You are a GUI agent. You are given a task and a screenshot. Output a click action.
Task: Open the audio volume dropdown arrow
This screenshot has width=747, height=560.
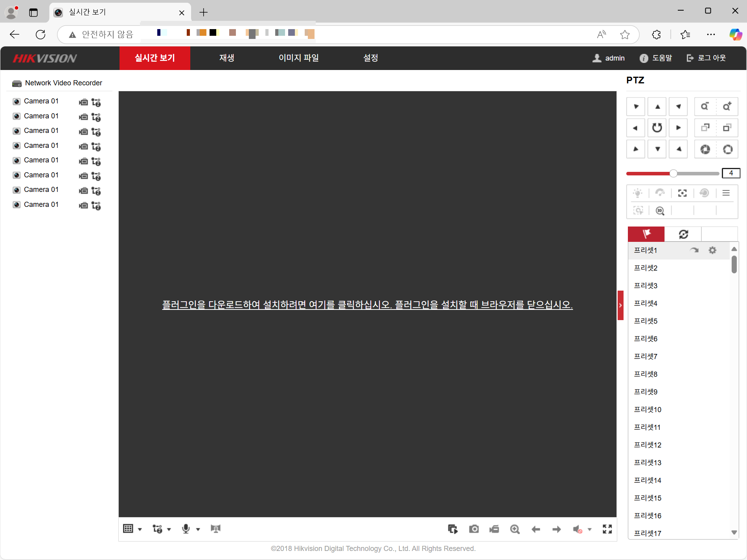click(589, 529)
